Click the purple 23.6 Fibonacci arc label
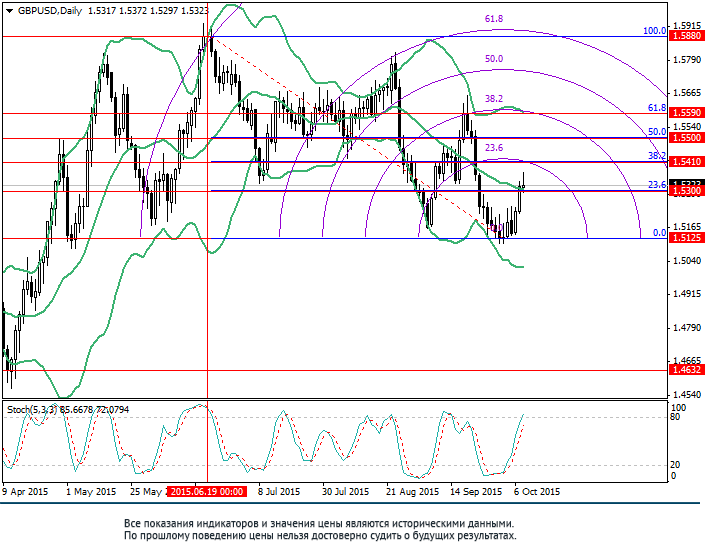Image resolution: width=707 pixels, height=552 pixels. [494, 147]
